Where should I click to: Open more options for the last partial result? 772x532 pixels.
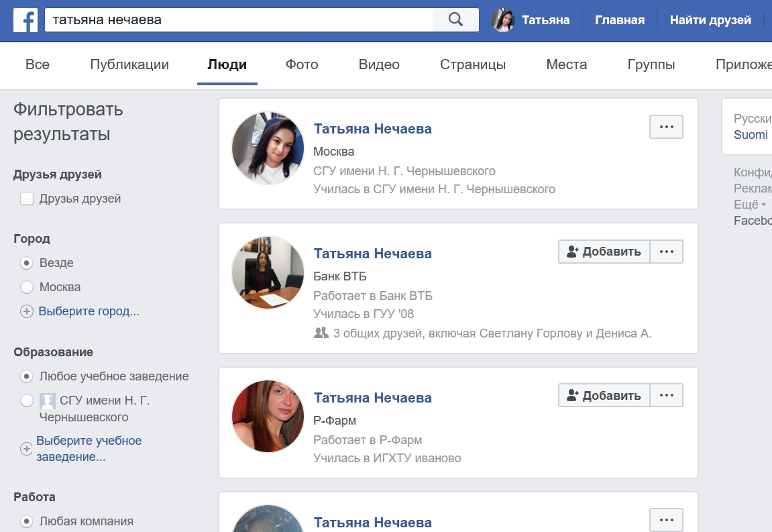click(x=666, y=520)
